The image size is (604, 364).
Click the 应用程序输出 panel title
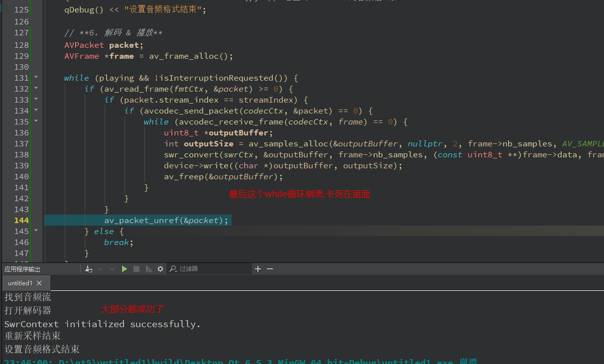point(22,269)
